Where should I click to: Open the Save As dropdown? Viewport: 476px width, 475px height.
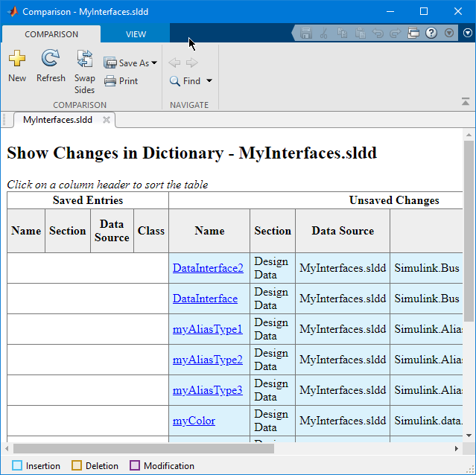154,63
